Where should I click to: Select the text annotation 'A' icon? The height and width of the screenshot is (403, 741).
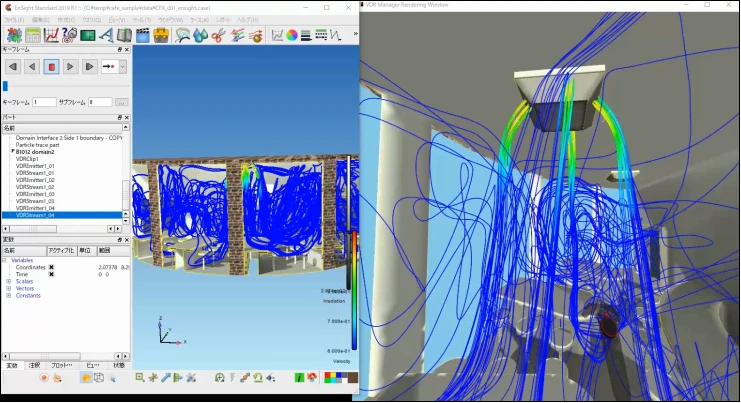(x=106, y=35)
